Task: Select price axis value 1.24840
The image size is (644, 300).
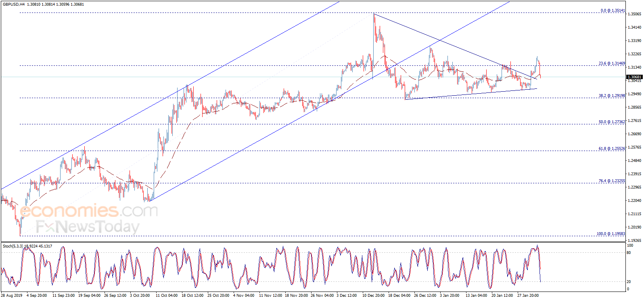Action: click(x=634, y=161)
